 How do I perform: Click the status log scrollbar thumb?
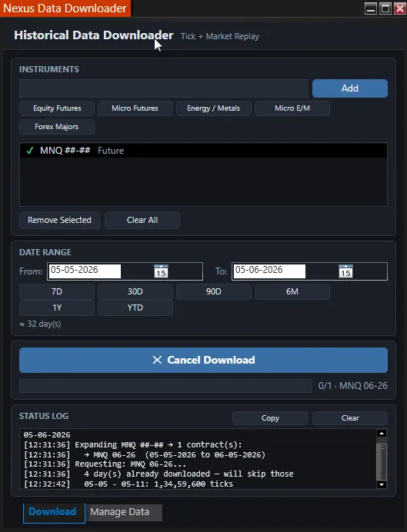(382, 461)
